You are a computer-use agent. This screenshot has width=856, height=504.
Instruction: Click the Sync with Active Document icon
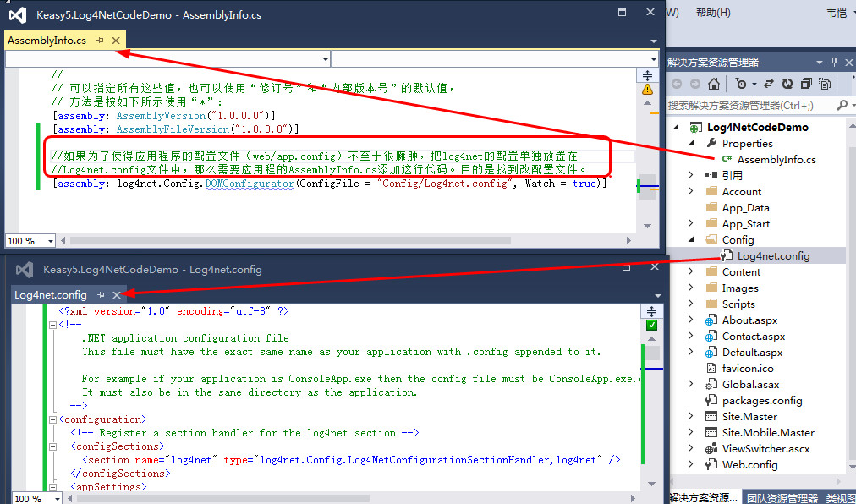pos(769,84)
